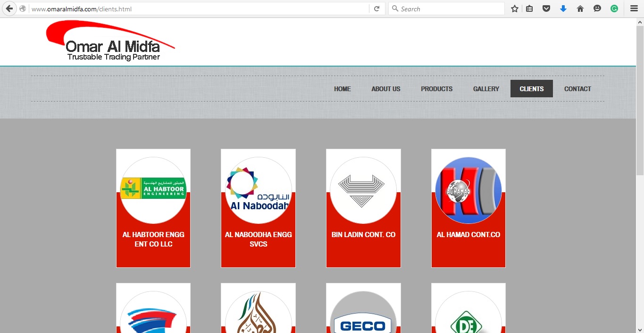Go to browser Home icon

(x=580, y=9)
